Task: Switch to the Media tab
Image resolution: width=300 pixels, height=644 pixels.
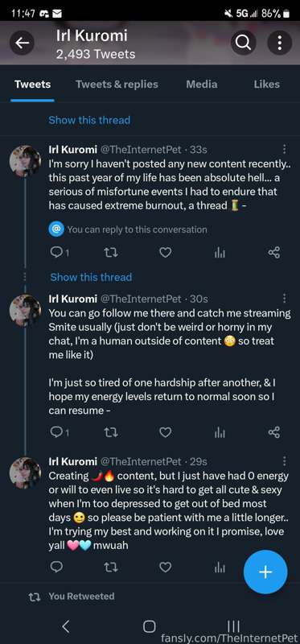Action: coord(202,85)
